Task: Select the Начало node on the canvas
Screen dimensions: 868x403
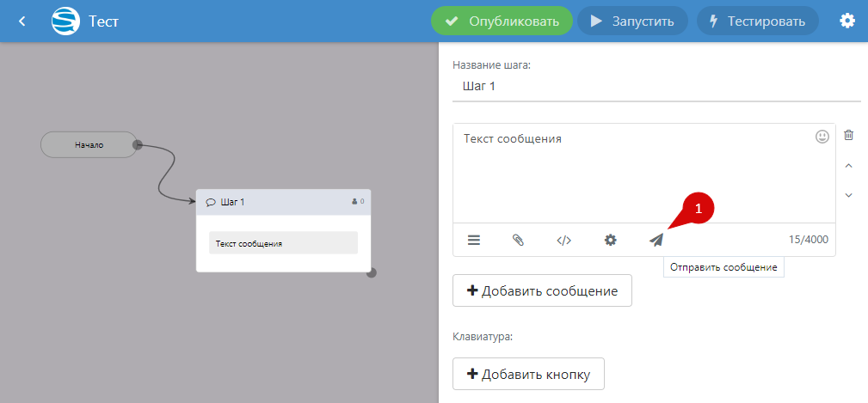Action: click(89, 144)
